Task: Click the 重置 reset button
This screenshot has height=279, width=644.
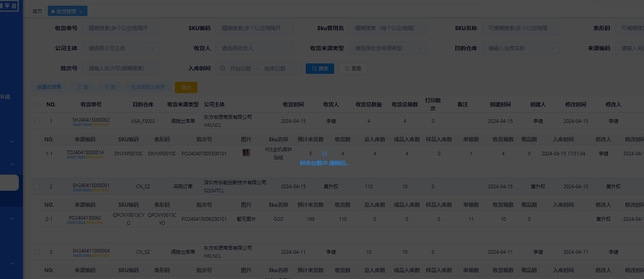Action: [353, 69]
